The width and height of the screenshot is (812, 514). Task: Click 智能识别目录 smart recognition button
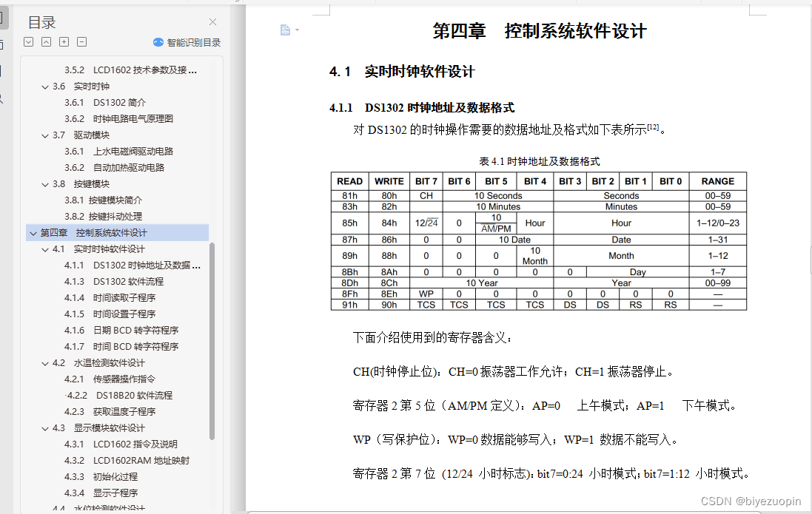click(187, 42)
